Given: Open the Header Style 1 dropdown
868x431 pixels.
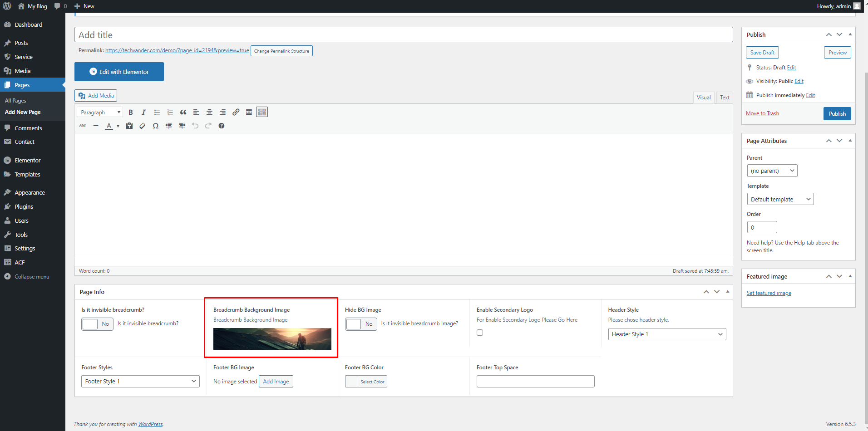Looking at the screenshot, I should click(666, 334).
